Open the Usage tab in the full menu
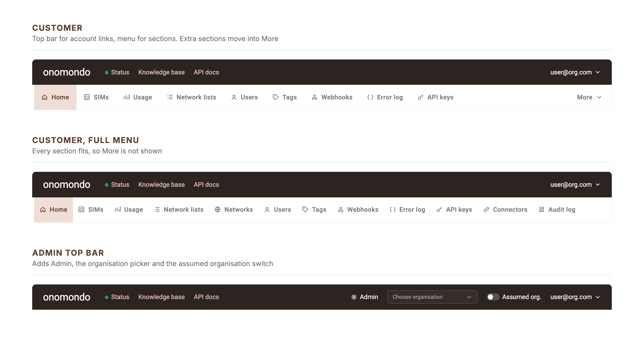Screen dimensions: 644x337 tap(129, 210)
